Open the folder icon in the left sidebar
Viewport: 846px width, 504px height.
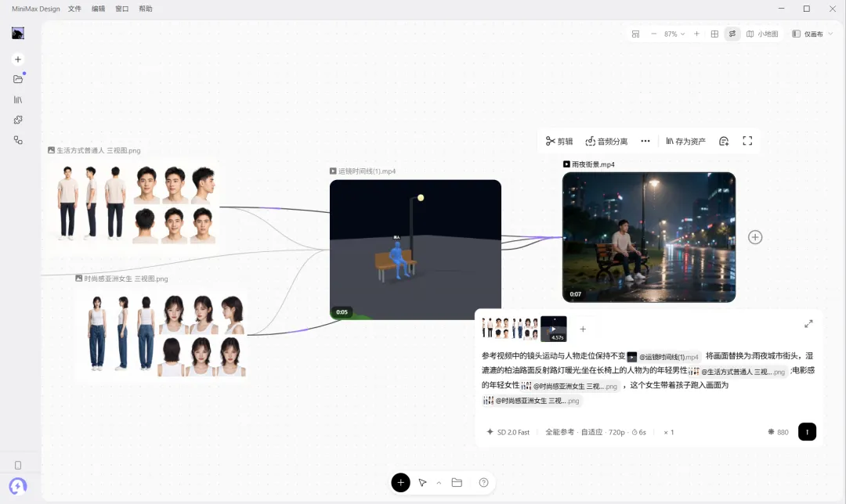tap(18, 79)
